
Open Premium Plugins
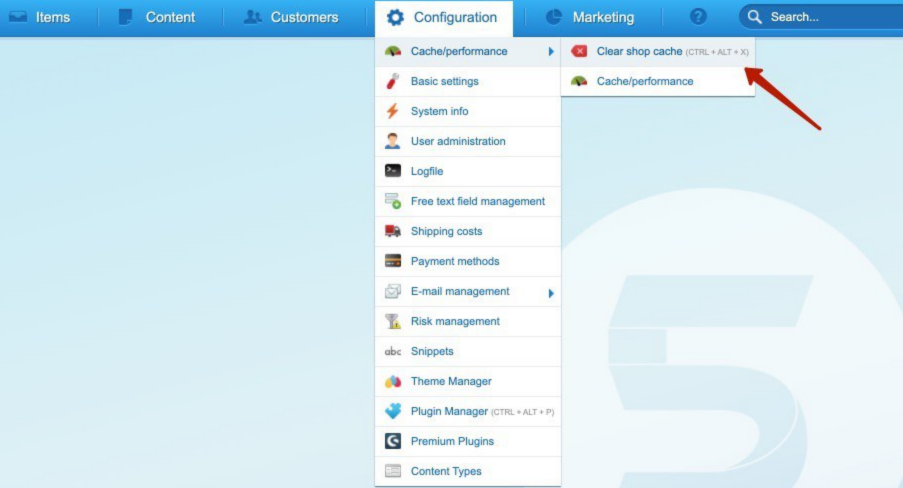click(468, 441)
